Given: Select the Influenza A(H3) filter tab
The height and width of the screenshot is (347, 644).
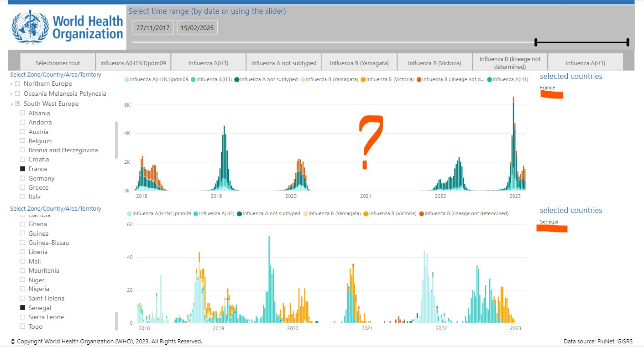Looking at the screenshot, I should (x=208, y=63).
